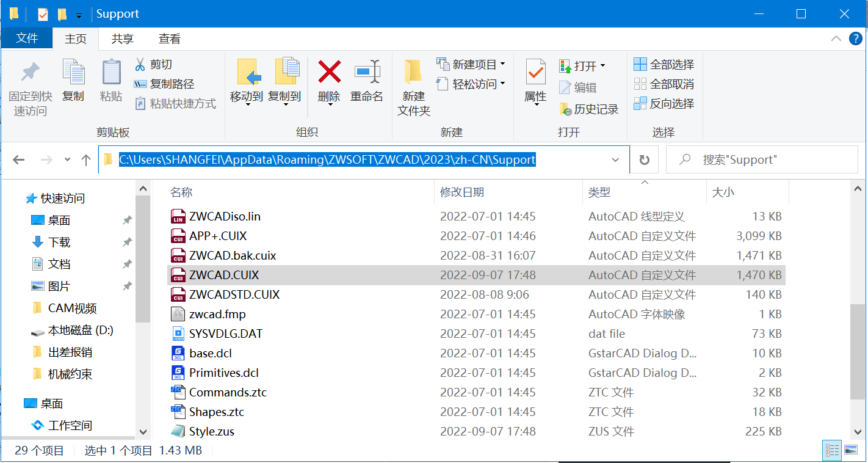The width and height of the screenshot is (868, 463).
Task: Open the quick access toolbar customize dropdown
Action: 79,15
